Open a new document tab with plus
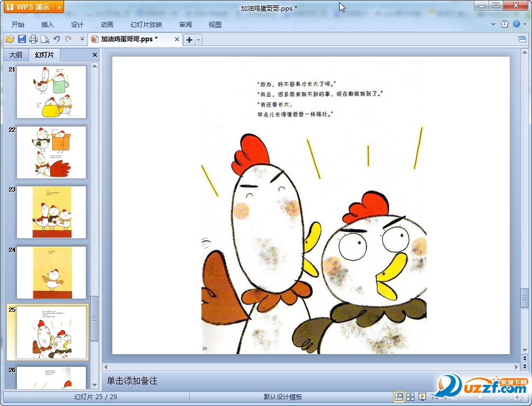Screen dimensions: 532x406 tap(189, 40)
